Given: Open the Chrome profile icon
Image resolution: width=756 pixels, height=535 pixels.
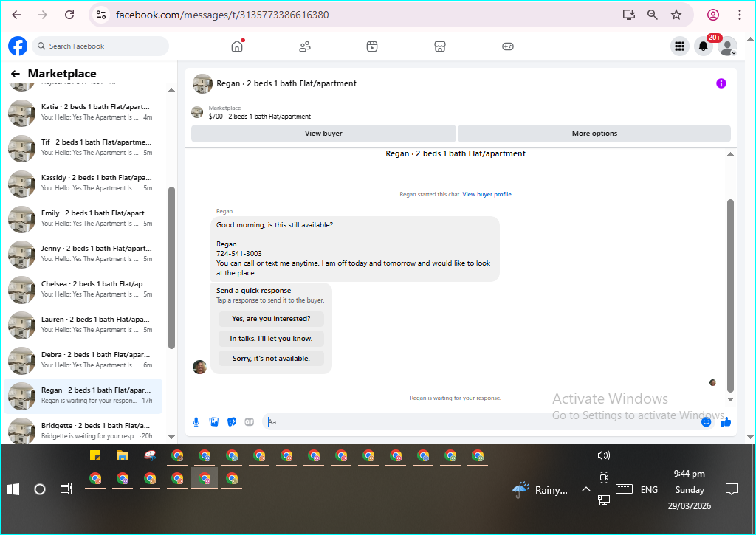Looking at the screenshot, I should (x=713, y=15).
